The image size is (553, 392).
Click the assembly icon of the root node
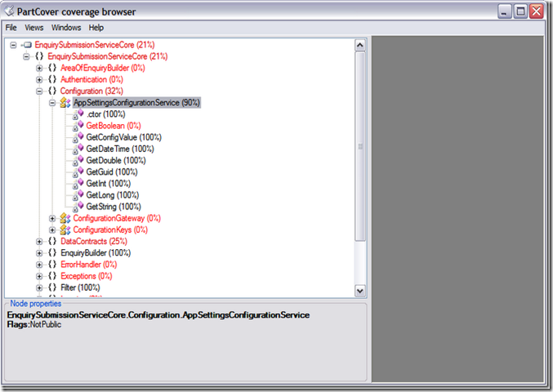[28, 45]
